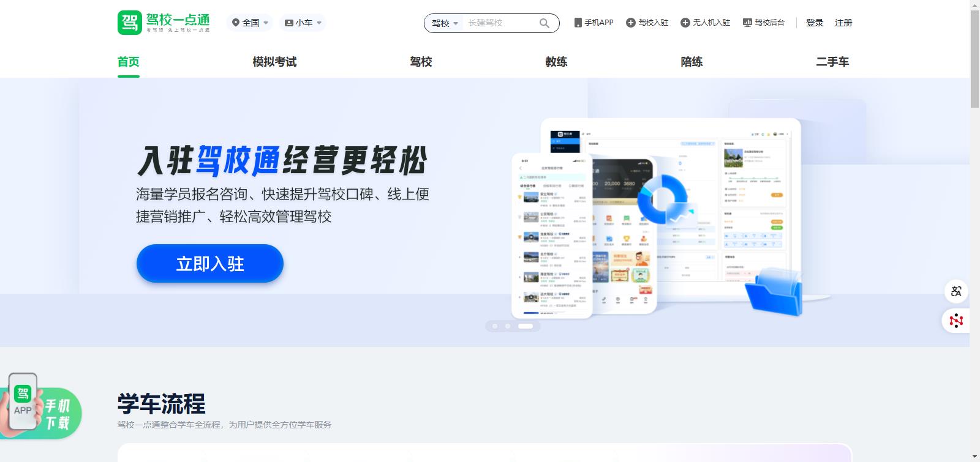Click the plus icon beside 无人机入驻
The width and height of the screenshot is (980, 462).
click(685, 23)
